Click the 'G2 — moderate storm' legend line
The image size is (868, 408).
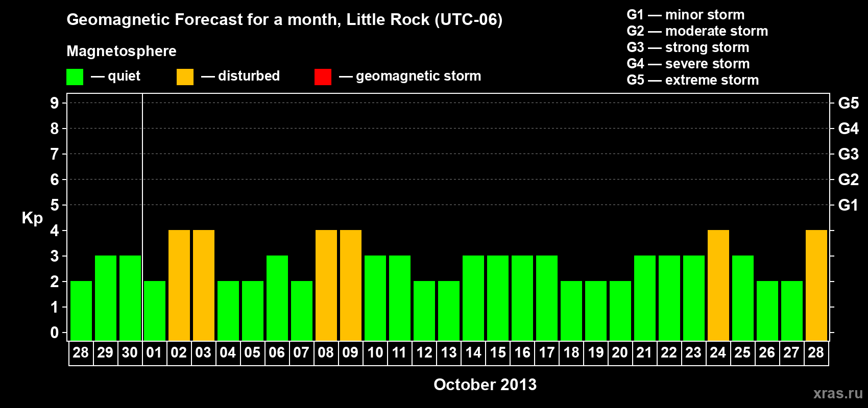pos(697,31)
